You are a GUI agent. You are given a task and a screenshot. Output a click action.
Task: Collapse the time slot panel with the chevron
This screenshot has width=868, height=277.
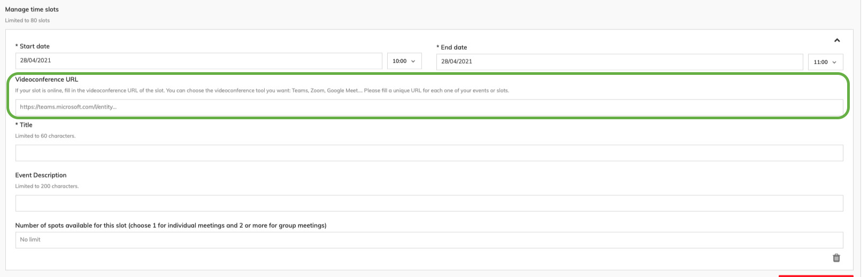[837, 40]
